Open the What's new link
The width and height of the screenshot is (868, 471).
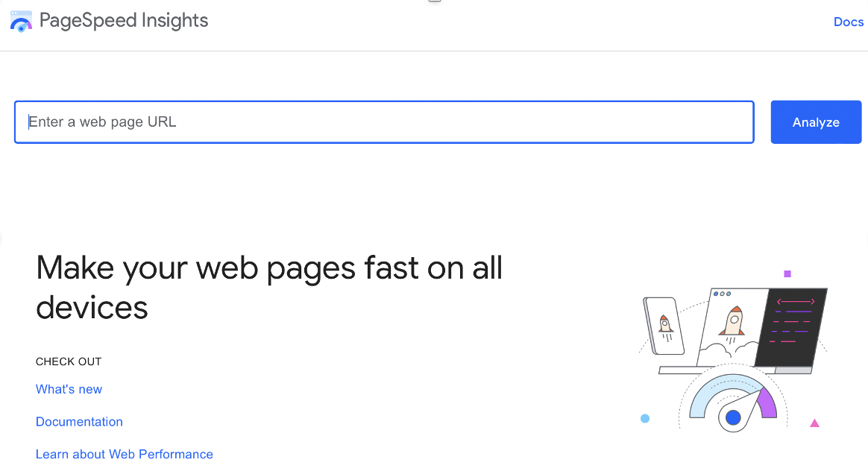pyautogui.click(x=69, y=389)
